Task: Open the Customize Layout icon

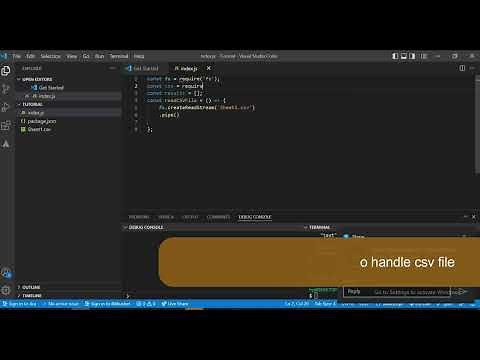Action: click(x=424, y=56)
